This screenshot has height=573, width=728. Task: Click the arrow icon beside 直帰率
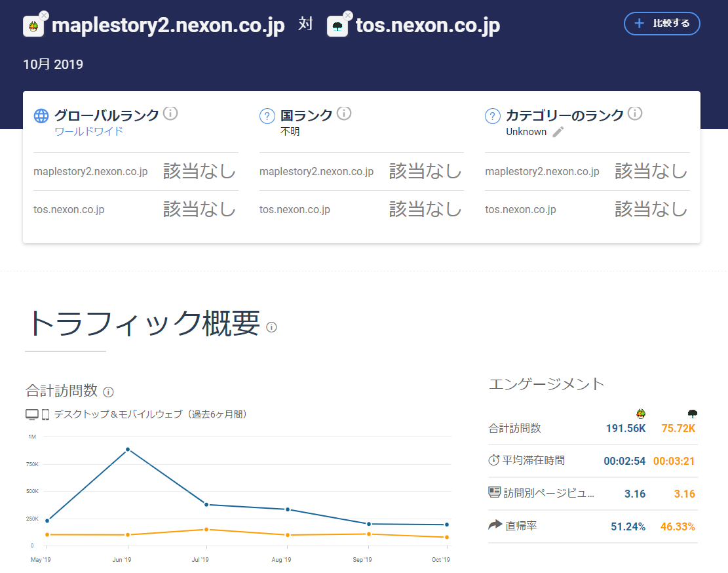(495, 524)
